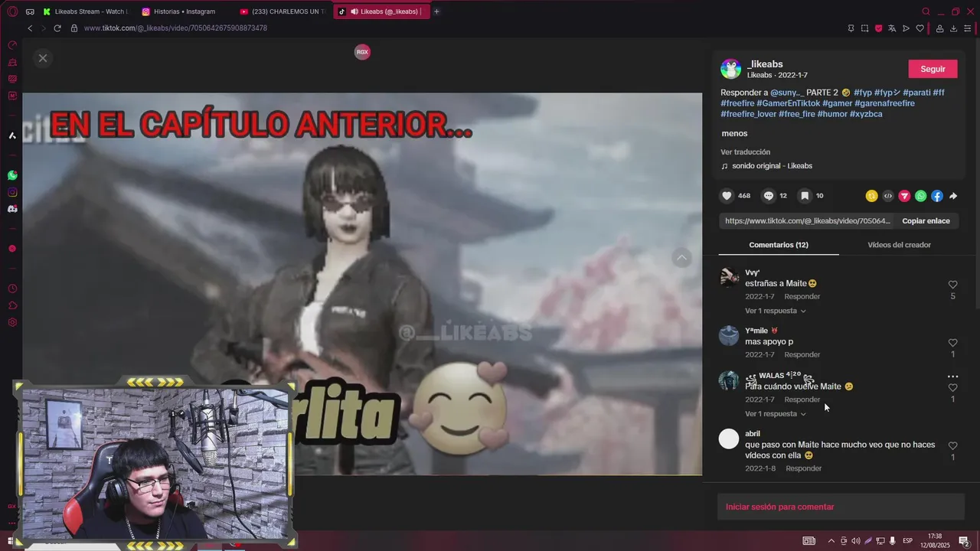Open the @suny.._ mention link

coord(786,93)
